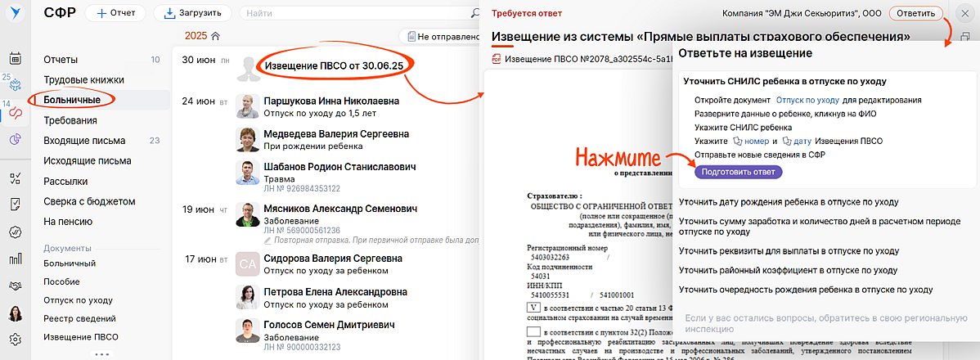Open 'Входящие письма' menu section
980x360 pixels.
coord(84,141)
